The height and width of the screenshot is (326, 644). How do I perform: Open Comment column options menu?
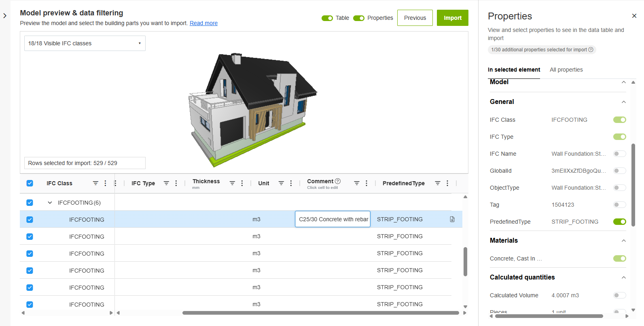(x=366, y=183)
